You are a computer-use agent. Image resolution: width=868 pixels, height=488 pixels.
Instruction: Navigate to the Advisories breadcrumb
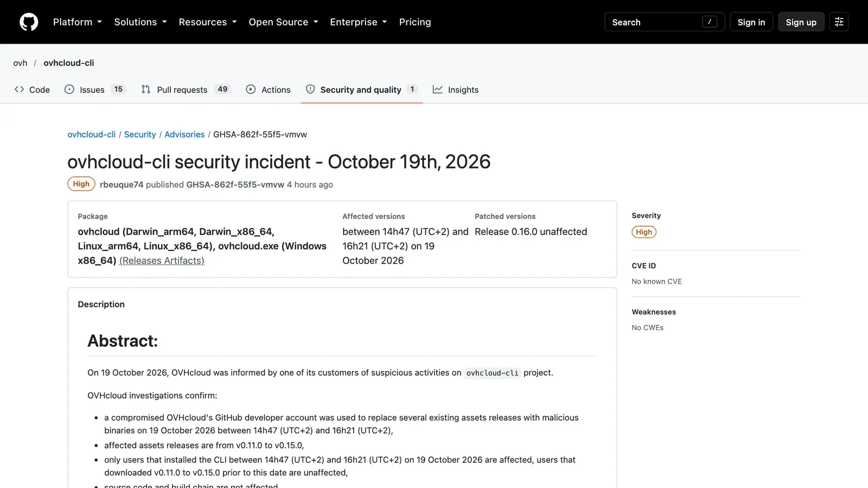point(184,134)
